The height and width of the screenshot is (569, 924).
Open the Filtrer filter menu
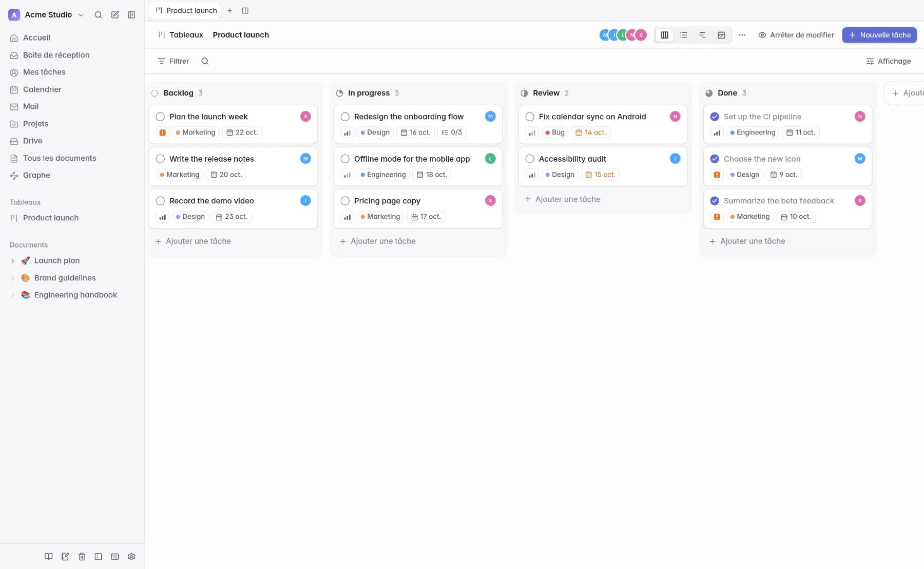point(174,61)
